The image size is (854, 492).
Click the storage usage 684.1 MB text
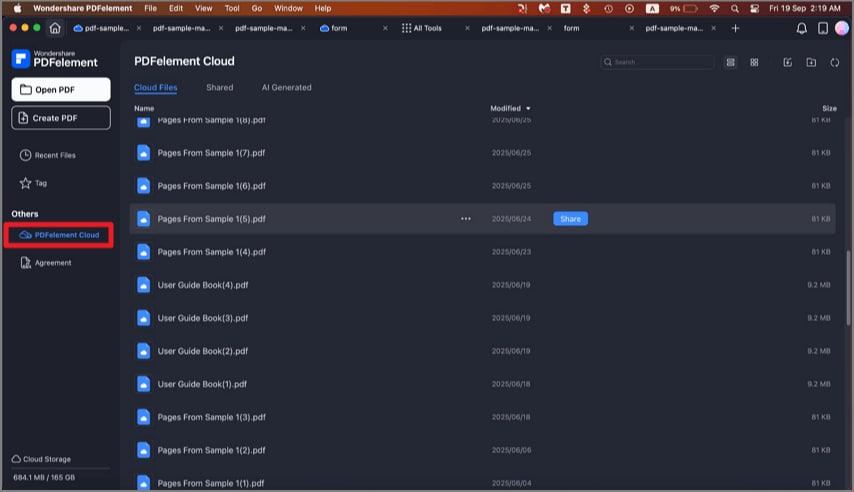(x=44, y=478)
